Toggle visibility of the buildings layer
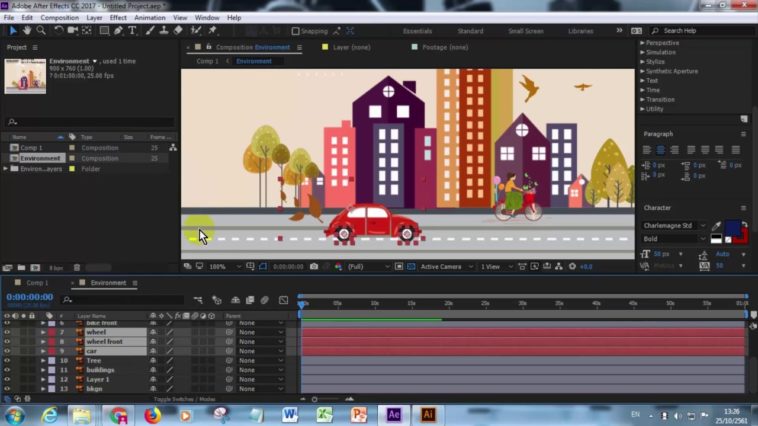 tap(7, 370)
